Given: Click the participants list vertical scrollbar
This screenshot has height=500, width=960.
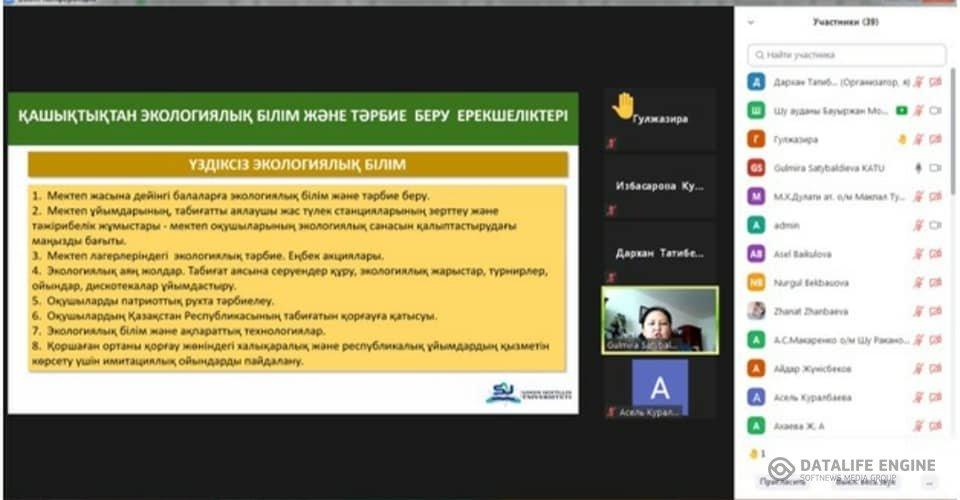Looking at the screenshot, I should tap(951, 150).
